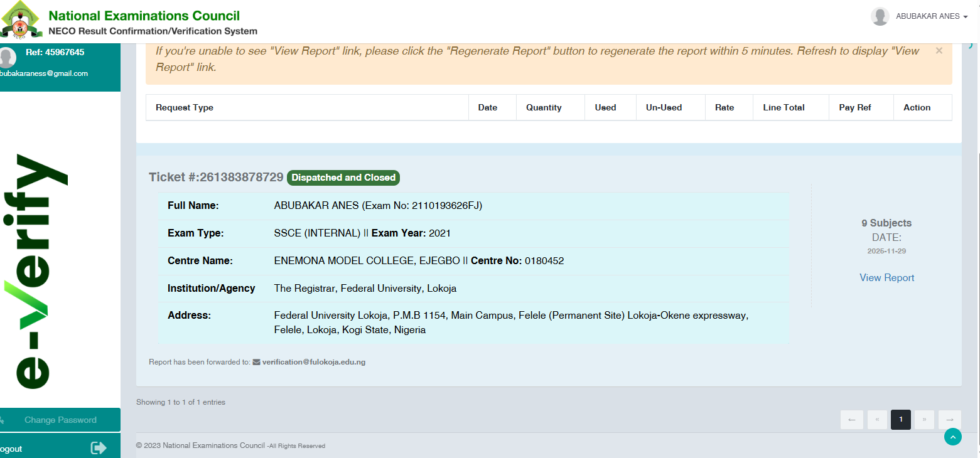Click the envelope icon beside forwarded email
980x458 pixels.
[256, 362]
